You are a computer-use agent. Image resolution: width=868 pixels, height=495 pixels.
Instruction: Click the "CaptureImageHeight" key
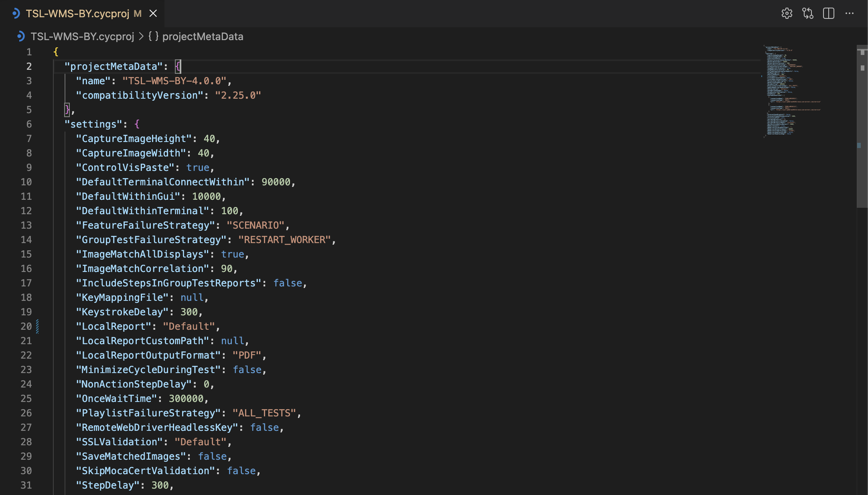(134, 139)
